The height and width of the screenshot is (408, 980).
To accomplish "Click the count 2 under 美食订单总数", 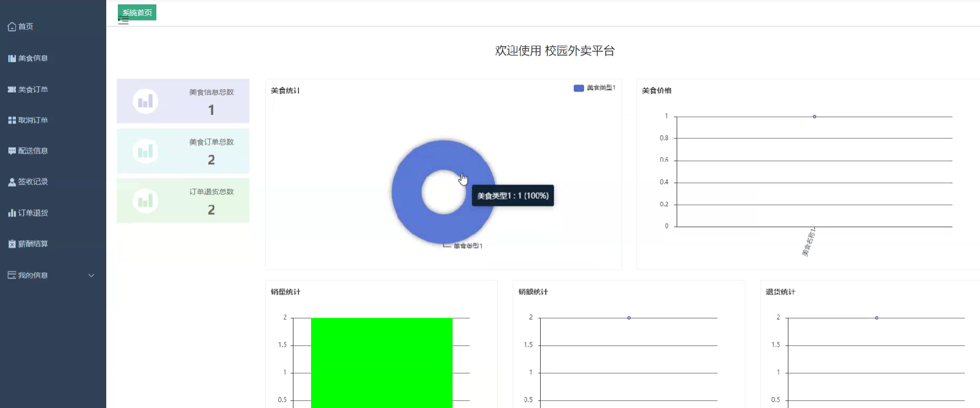I will click(x=211, y=160).
